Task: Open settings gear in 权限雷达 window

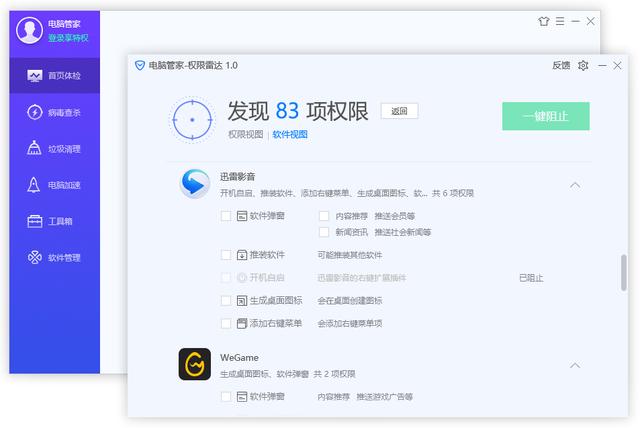Action: (583, 65)
